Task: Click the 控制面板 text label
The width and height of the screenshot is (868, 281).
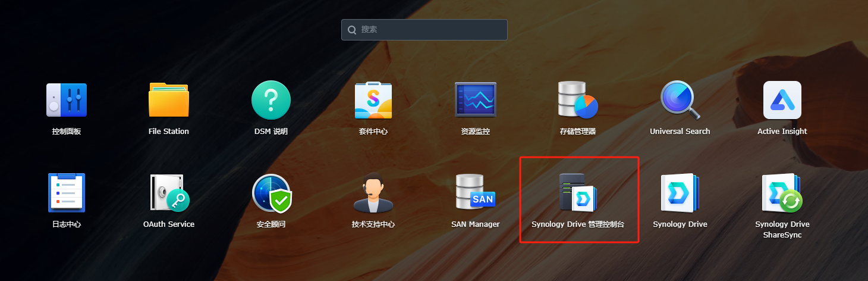Action: click(67, 132)
